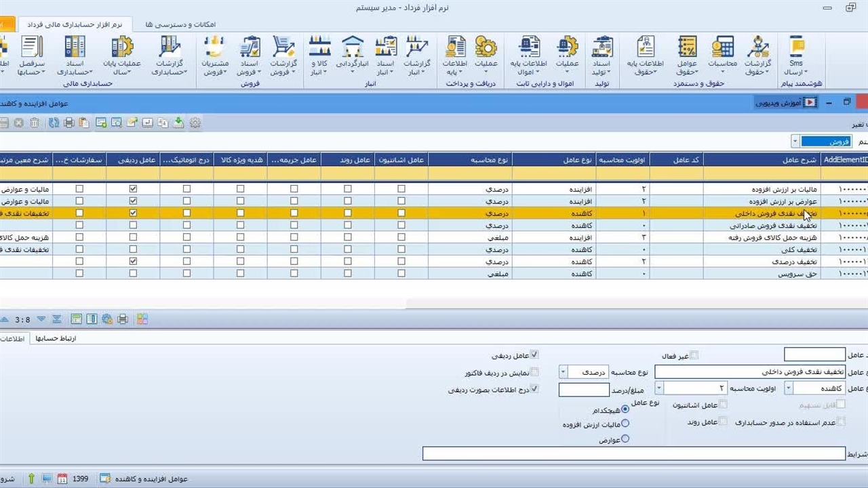
Task: Switch to امکانات و دسترسی ها tab
Action: (180, 24)
